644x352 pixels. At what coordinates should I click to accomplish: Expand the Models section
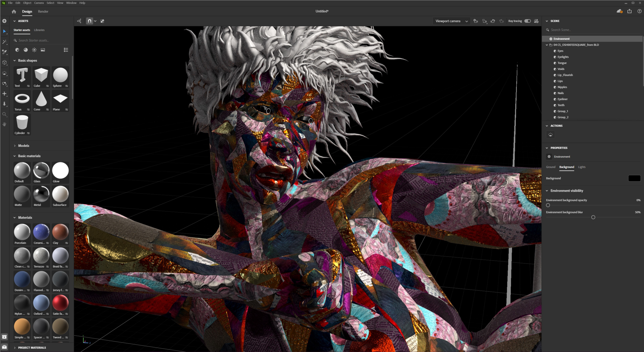[x=23, y=146]
